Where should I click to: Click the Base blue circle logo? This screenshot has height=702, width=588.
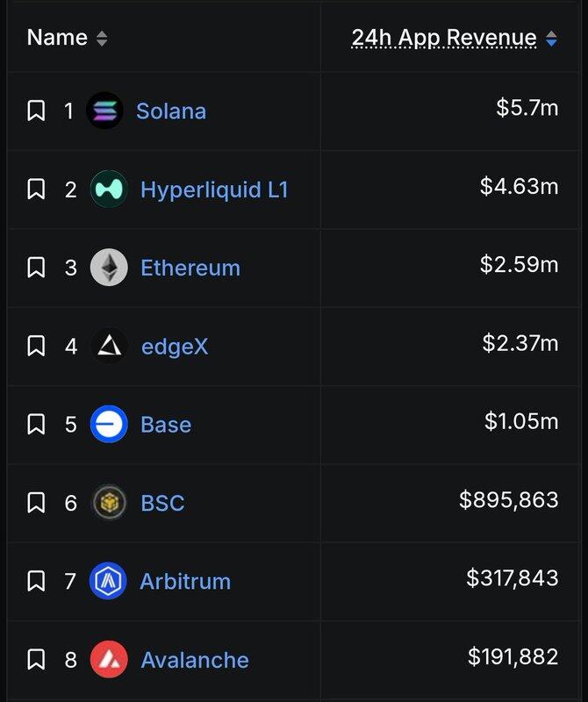109,425
